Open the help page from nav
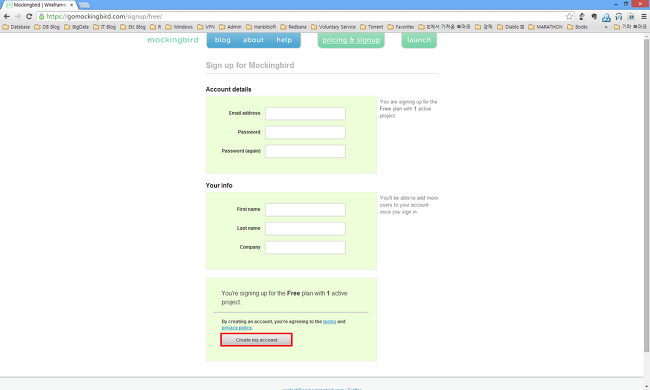The image size is (650, 390). pyautogui.click(x=284, y=40)
